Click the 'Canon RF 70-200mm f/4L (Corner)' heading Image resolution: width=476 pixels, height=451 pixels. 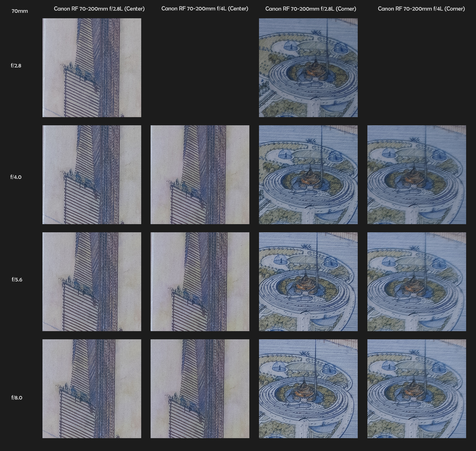click(421, 9)
